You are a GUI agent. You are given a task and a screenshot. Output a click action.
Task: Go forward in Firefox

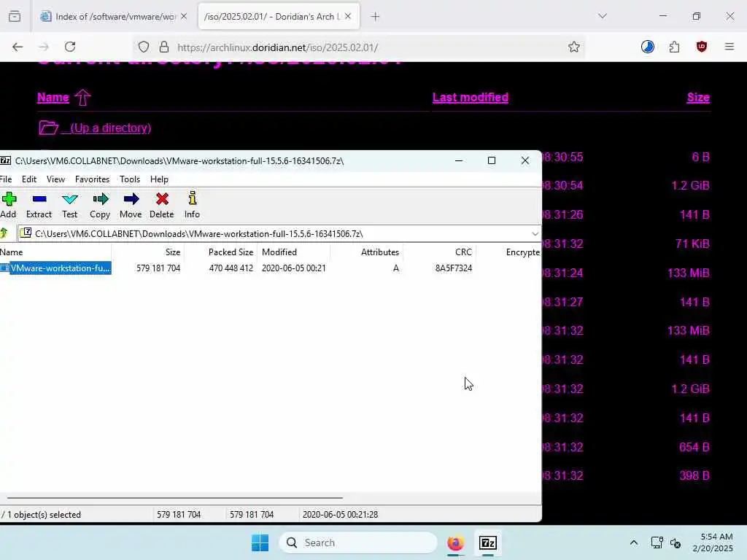pos(44,47)
